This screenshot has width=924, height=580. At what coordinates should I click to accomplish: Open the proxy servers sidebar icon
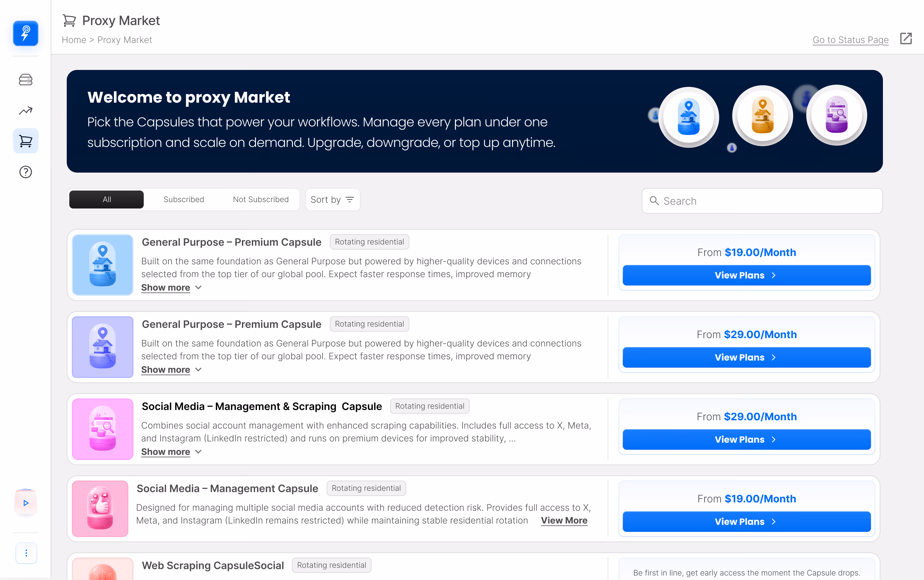pos(25,80)
